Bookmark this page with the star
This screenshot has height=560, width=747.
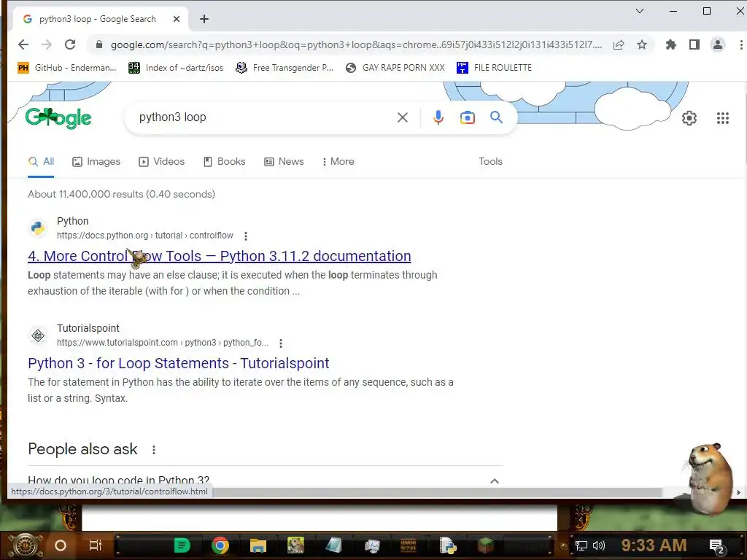click(x=642, y=44)
